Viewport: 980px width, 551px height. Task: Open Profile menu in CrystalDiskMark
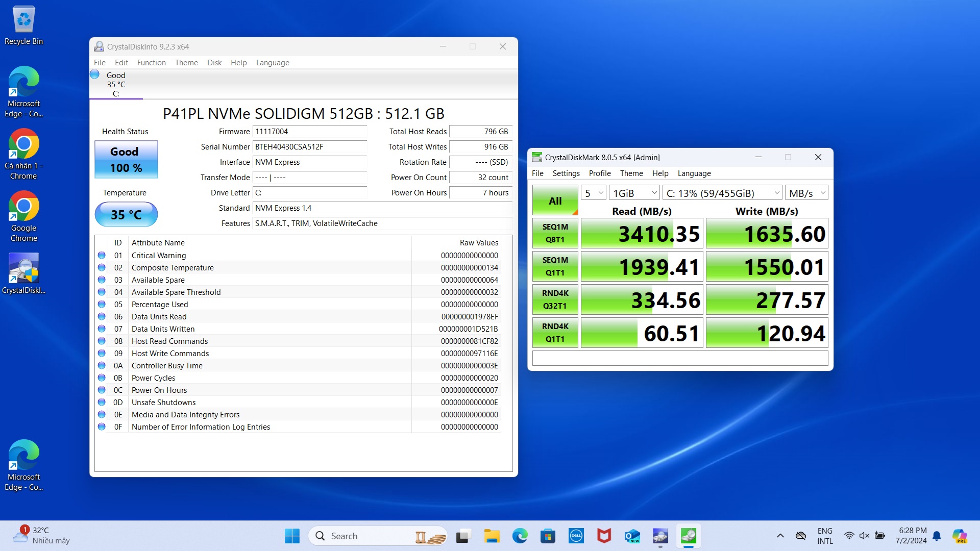pos(600,173)
